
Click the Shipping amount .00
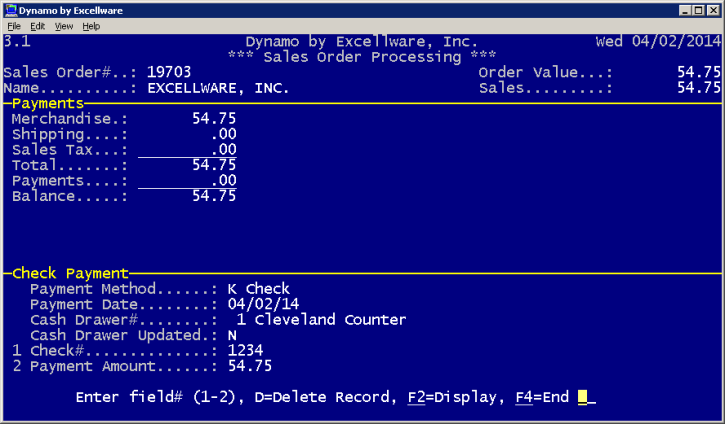click(x=224, y=134)
